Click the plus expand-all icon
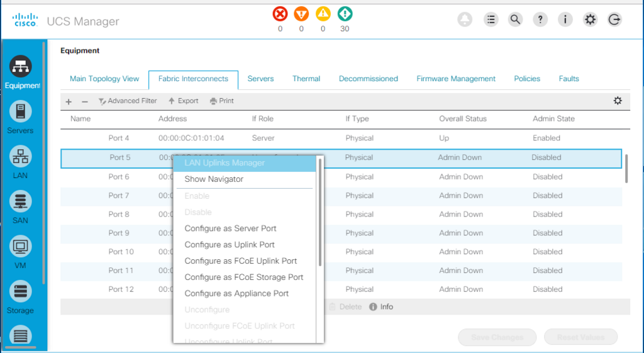 click(x=69, y=101)
